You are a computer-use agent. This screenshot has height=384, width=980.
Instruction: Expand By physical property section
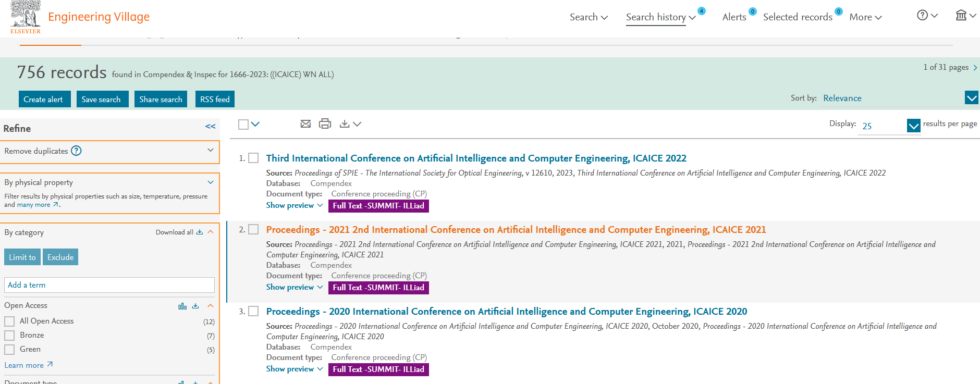(x=211, y=182)
